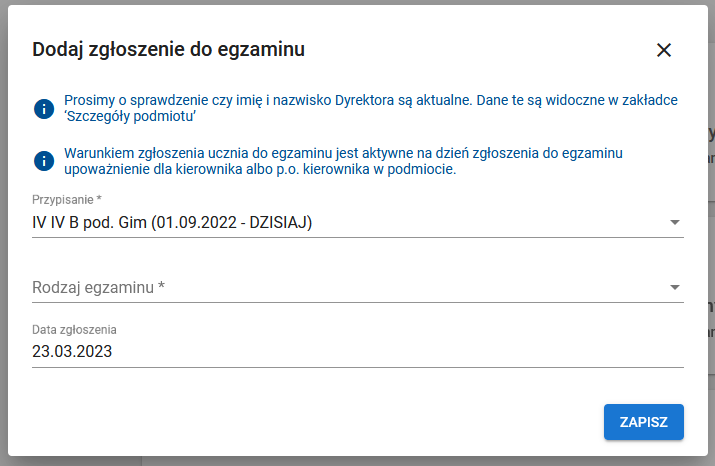Click the info icon beside the Dyrektor notice
The image size is (715, 466).
[x=44, y=109]
